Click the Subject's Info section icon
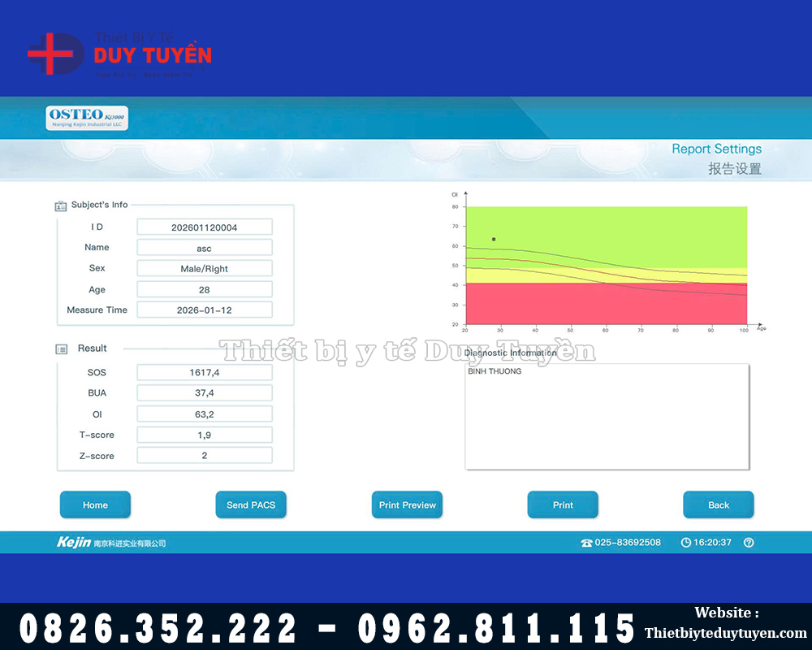Screen dimensions: 812x650 pyautogui.click(x=61, y=206)
